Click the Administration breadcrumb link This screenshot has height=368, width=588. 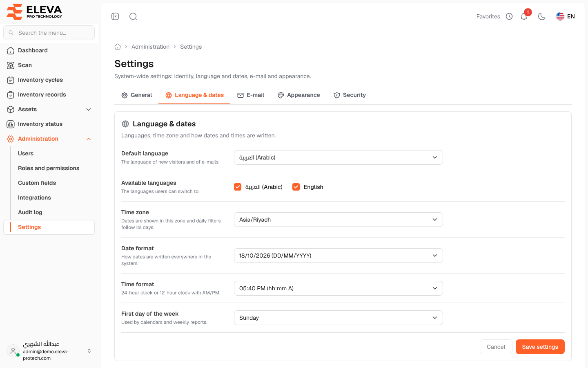coord(150,47)
